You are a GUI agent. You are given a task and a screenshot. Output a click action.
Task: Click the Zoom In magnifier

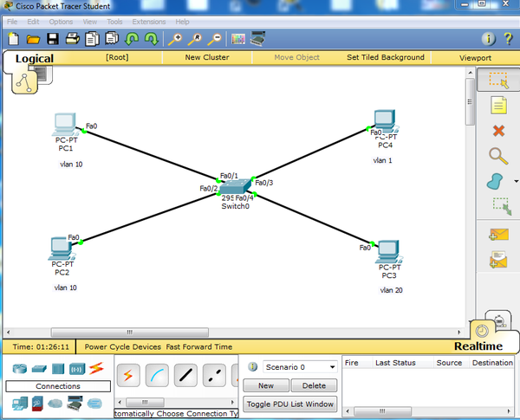(175, 39)
